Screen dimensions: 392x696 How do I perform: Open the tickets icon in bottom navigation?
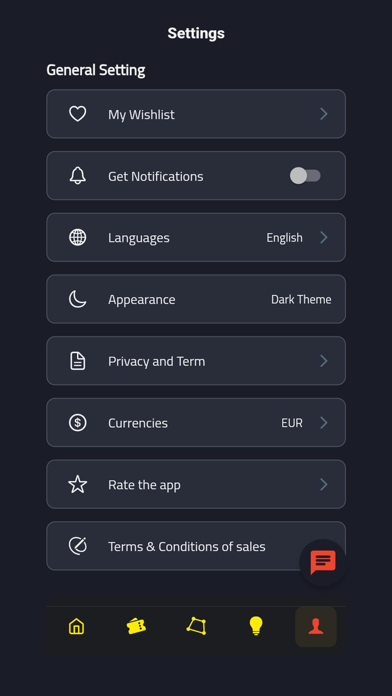[x=136, y=626]
